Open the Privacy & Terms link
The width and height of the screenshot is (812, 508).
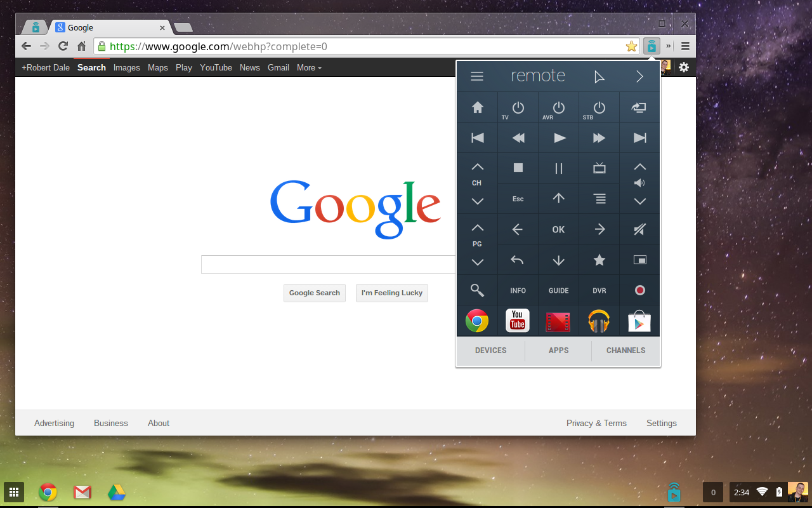coord(596,423)
